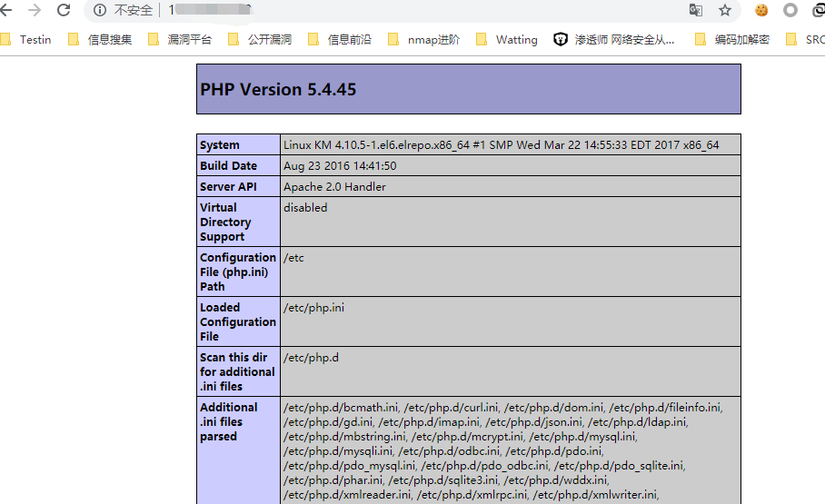825x504 pixels.
Task: Open the 信息前沿 bookmarks folder
Action: click(340, 40)
